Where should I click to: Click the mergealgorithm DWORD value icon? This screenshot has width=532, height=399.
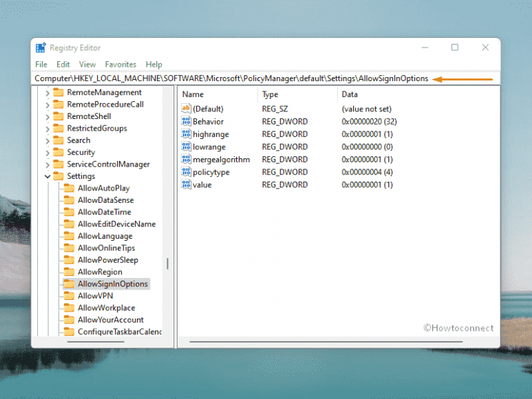point(186,160)
